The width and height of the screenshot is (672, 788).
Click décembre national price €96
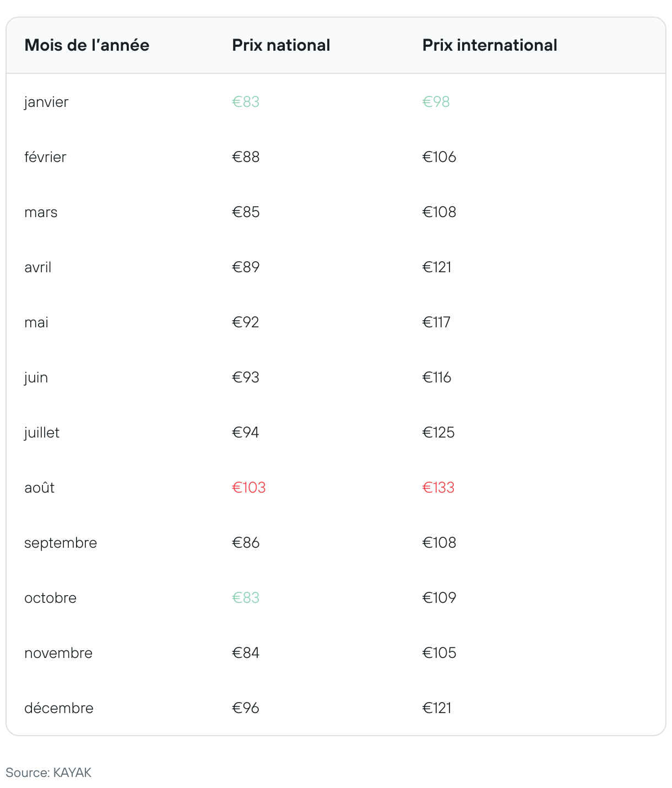246,708
